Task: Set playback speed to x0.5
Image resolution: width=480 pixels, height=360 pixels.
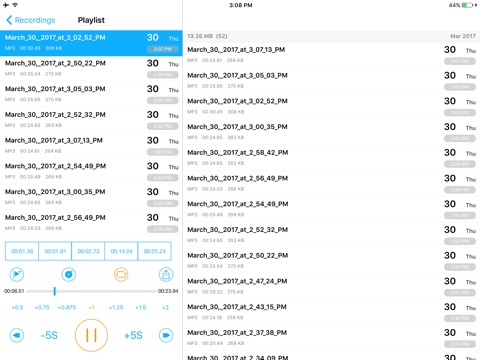Action: (17, 307)
